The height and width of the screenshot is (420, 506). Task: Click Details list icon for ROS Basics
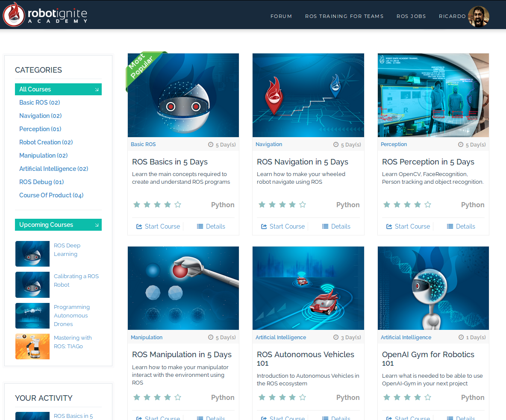(200, 226)
